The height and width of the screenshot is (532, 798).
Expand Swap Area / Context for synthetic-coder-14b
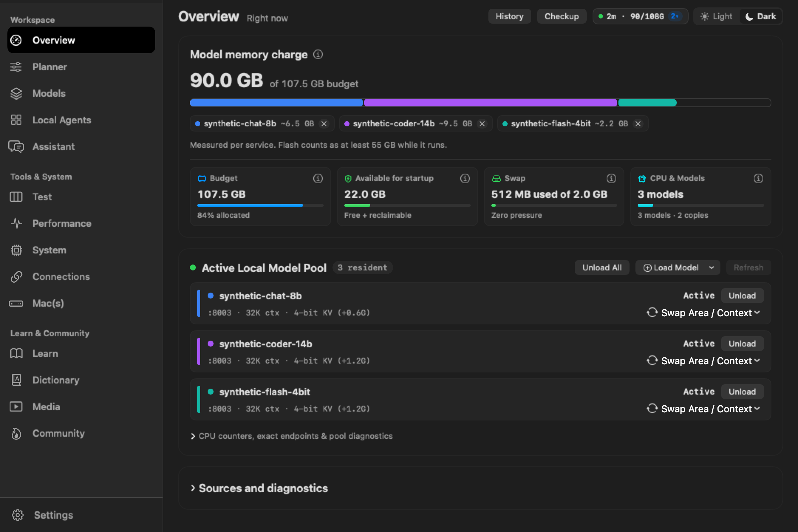click(703, 361)
